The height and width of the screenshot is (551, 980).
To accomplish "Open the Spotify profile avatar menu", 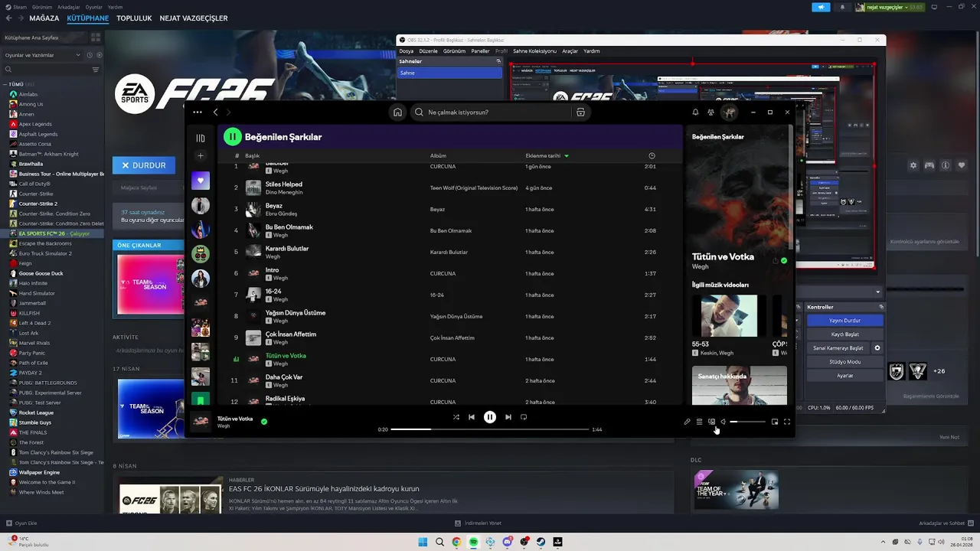I will click(x=730, y=112).
